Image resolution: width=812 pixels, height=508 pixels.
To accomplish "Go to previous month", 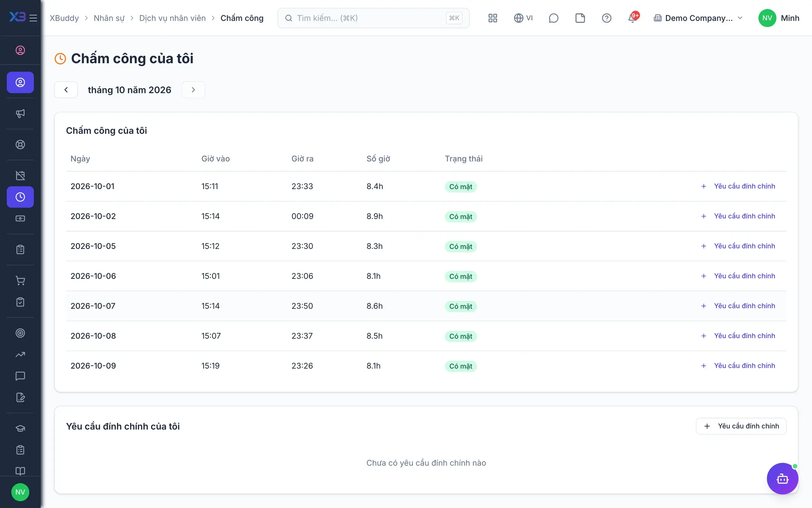I will pyautogui.click(x=66, y=90).
